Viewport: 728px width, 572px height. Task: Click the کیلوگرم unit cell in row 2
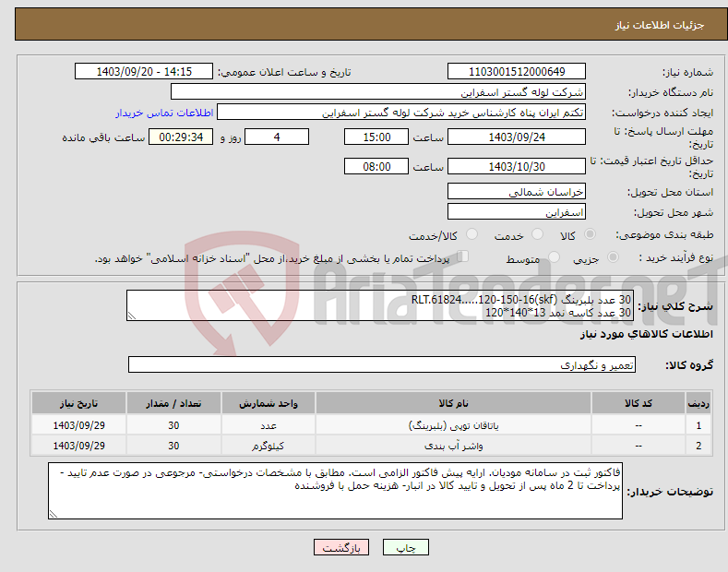tap(268, 446)
